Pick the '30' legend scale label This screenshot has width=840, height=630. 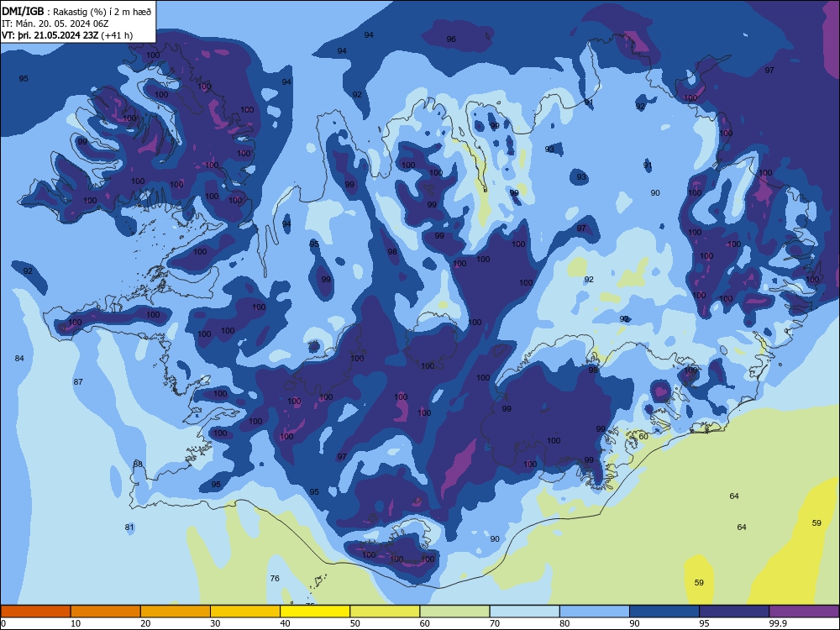(215, 623)
